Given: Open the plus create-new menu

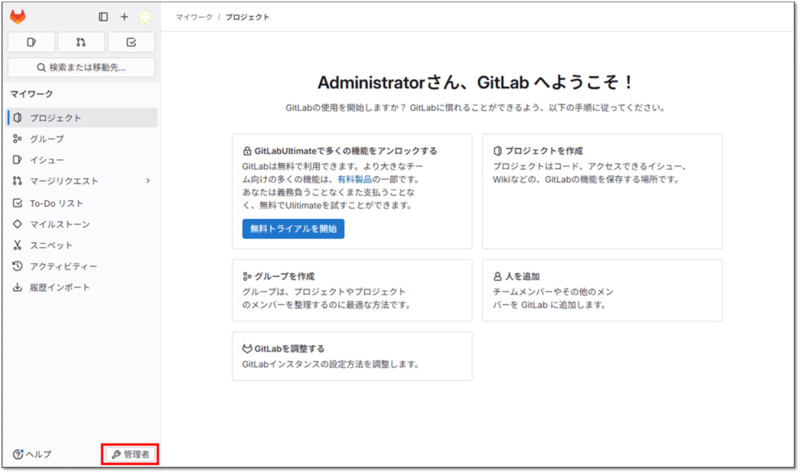Looking at the screenshot, I should coord(124,17).
